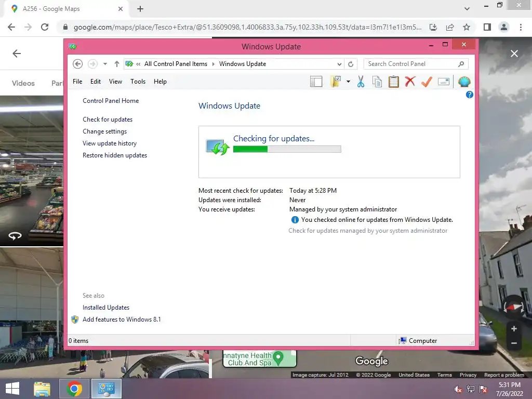The image size is (532, 399).
Task: Expand the address bar history dropdown
Action: coord(339,64)
